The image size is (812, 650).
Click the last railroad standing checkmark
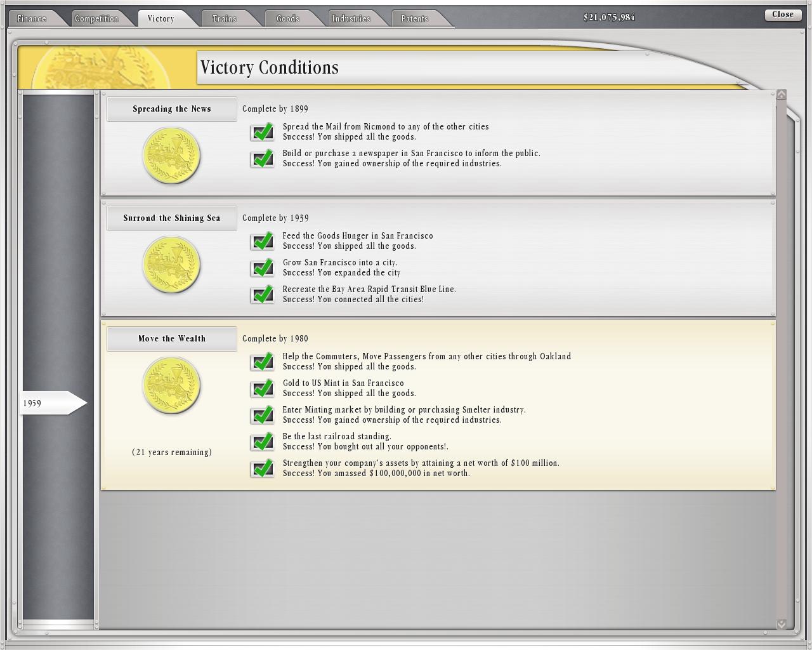tap(263, 442)
